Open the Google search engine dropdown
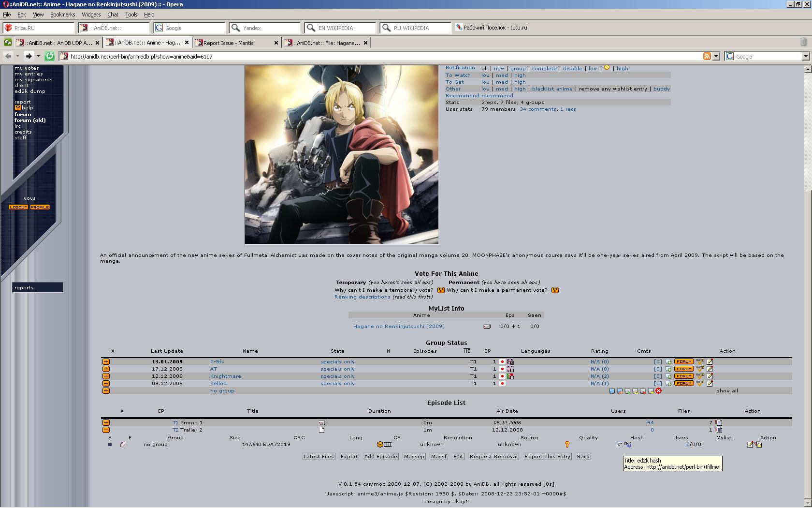Viewport: 812px width, 508px height. tap(806, 57)
